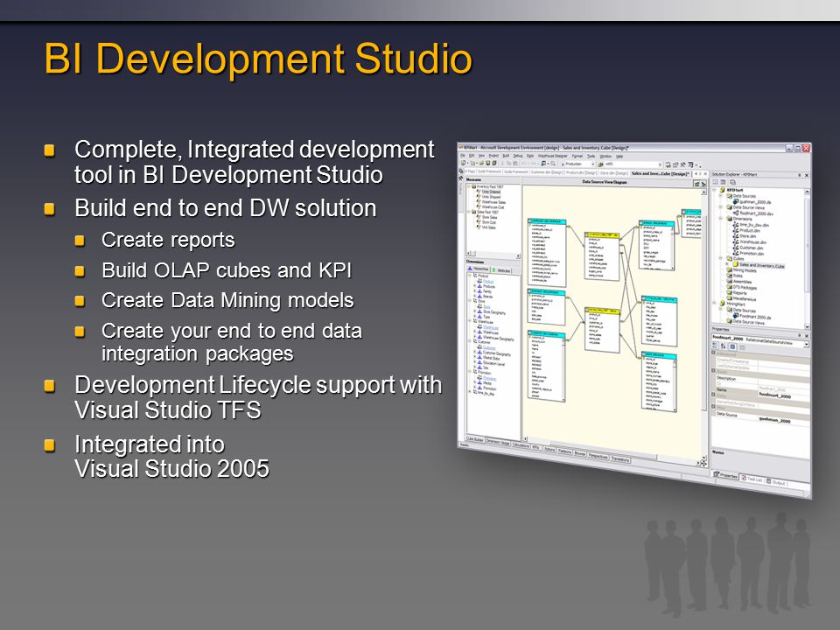Viewport: 840px width, 630px height.
Task: Click the Warehouse Geography hierarchy icon
Action: click(x=480, y=338)
